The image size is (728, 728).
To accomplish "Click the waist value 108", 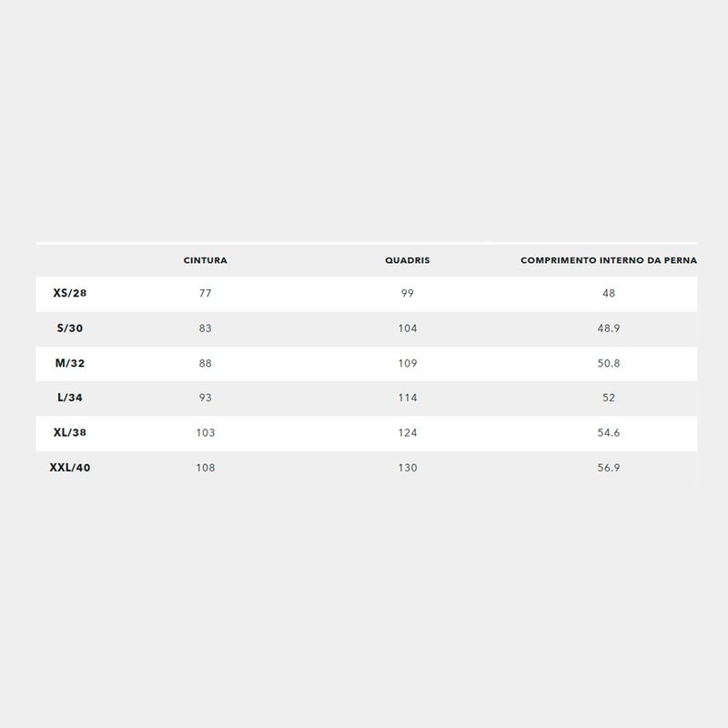I will (x=206, y=468).
